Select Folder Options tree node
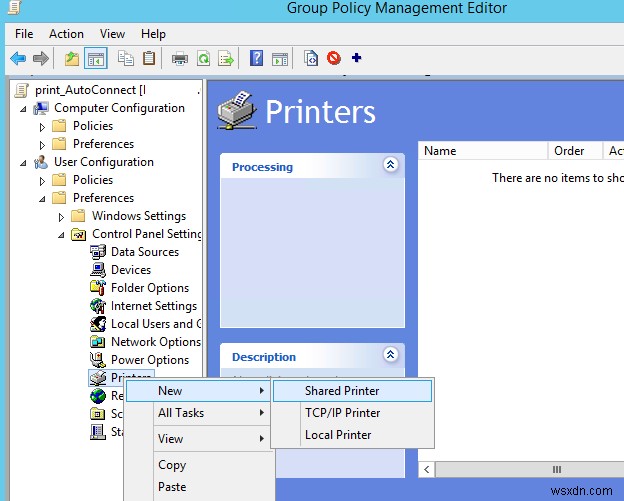Viewport: 624px width, 501px height. coord(150,288)
